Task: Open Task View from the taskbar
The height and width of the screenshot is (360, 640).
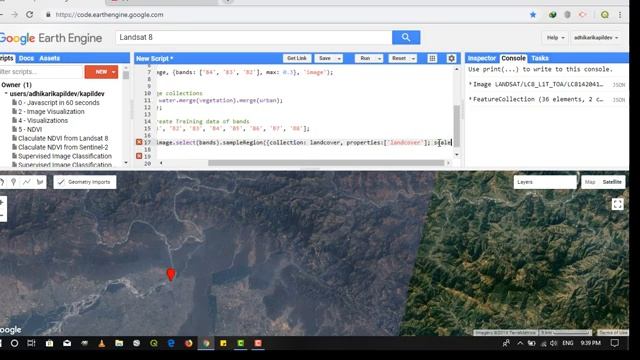Action: click(x=31, y=343)
